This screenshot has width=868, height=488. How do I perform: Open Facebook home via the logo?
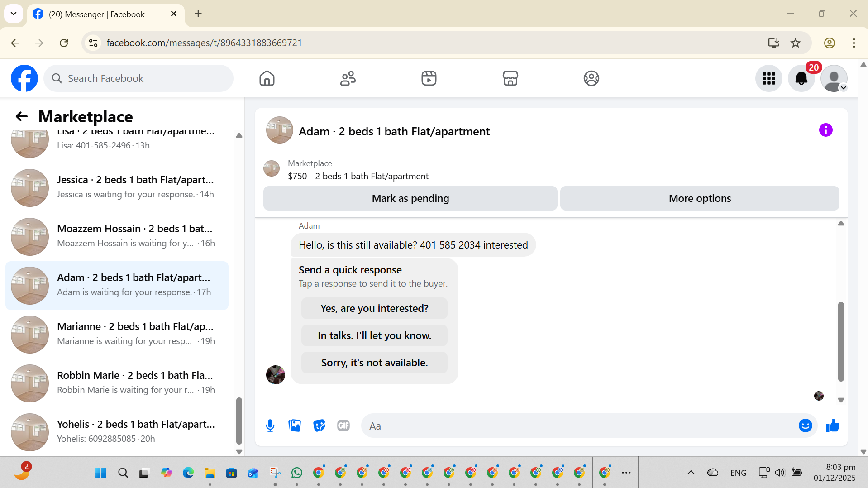[x=24, y=78]
